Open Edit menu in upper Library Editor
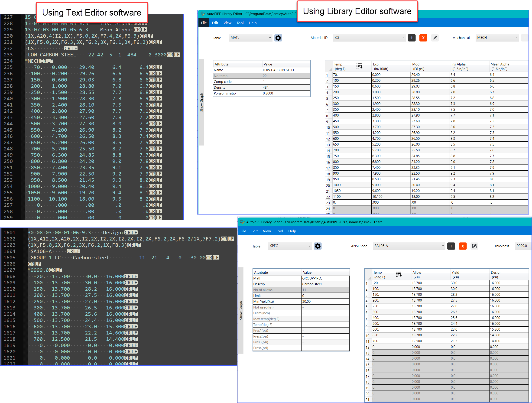 click(x=215, y=23)
